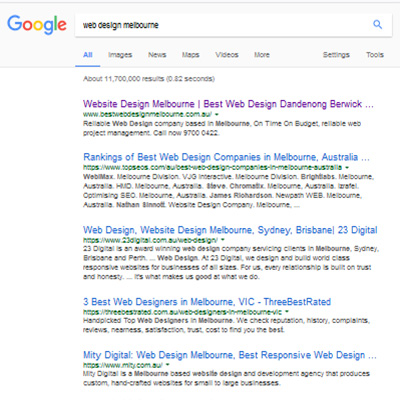
Task: Click the topseos.com green URL text
Action: pos(212,167)
